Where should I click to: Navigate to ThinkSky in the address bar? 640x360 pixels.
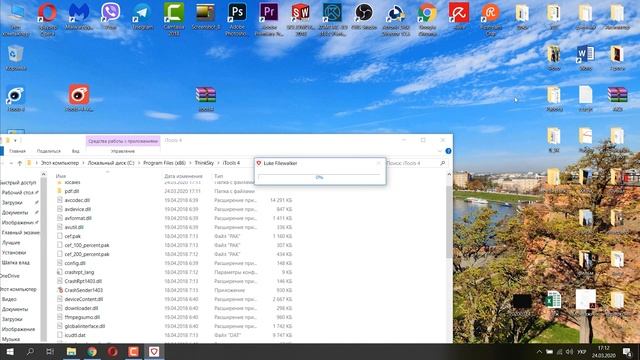(204, 163)
